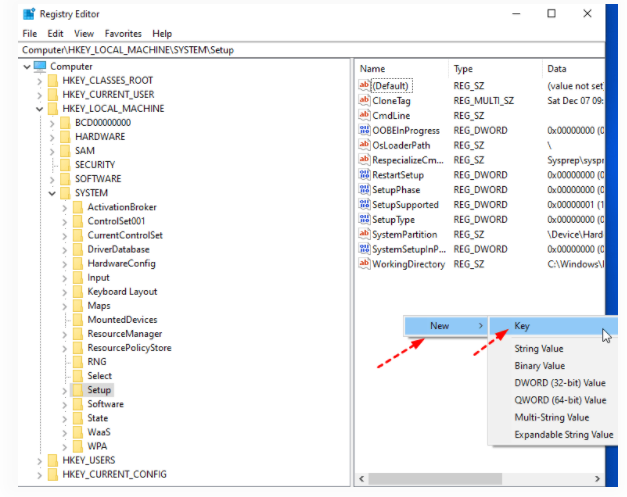The width and height of the screenshot is (627, 497).
Task: Click the BCD00000000 folder icon
Action: pyautogui.click(x=65, y=122)
